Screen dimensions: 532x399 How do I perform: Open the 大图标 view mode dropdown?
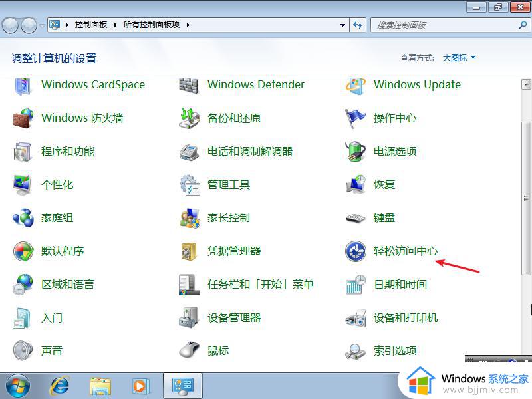[x=459, y=58]
